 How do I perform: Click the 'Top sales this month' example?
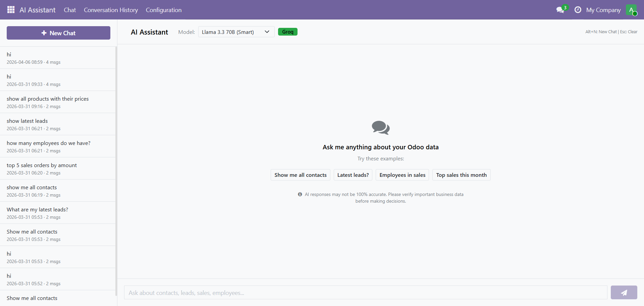[461, 175]
